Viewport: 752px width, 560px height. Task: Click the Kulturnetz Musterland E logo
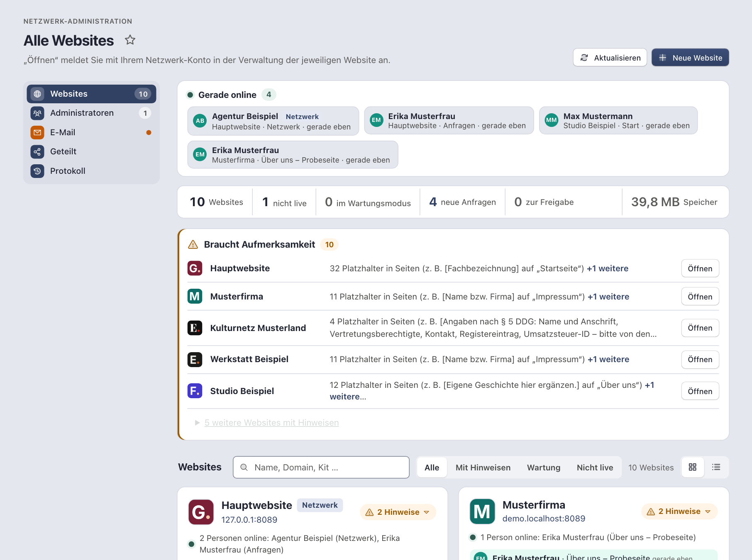pyautogui.click(x=195, y=328)
